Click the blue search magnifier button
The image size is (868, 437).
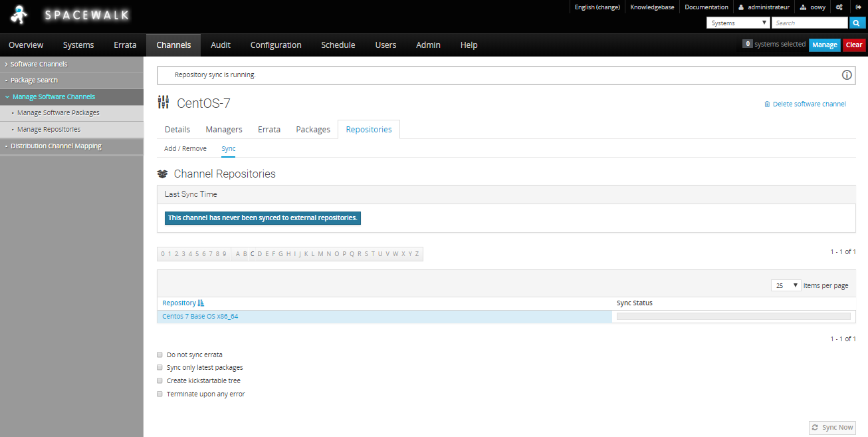(x=857, y=23)
